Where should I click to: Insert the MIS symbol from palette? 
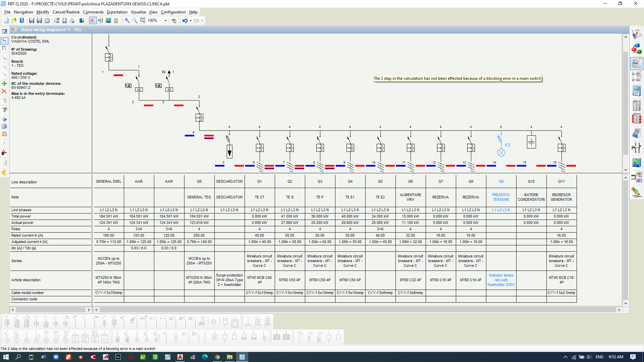286,337
